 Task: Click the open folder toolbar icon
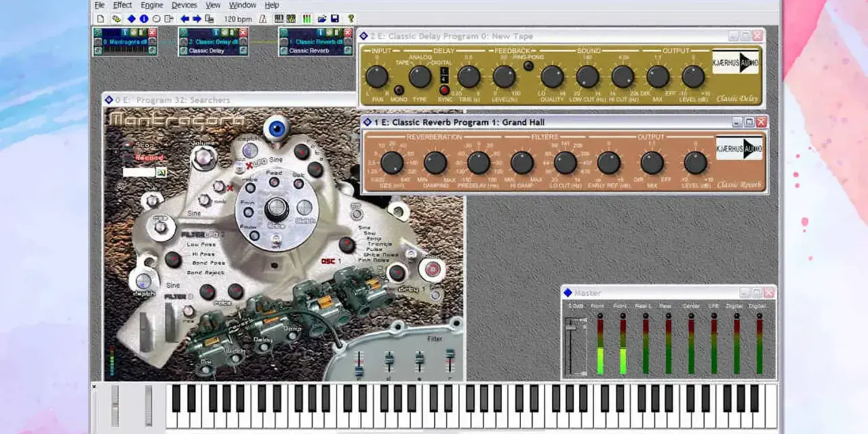322,19
